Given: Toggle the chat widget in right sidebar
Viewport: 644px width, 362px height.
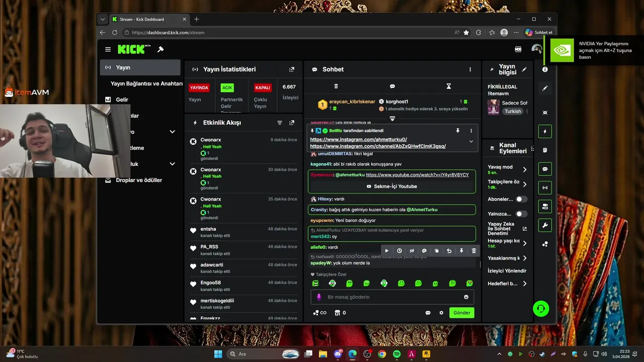Looking at the screenshot, I should coord(545,169).
